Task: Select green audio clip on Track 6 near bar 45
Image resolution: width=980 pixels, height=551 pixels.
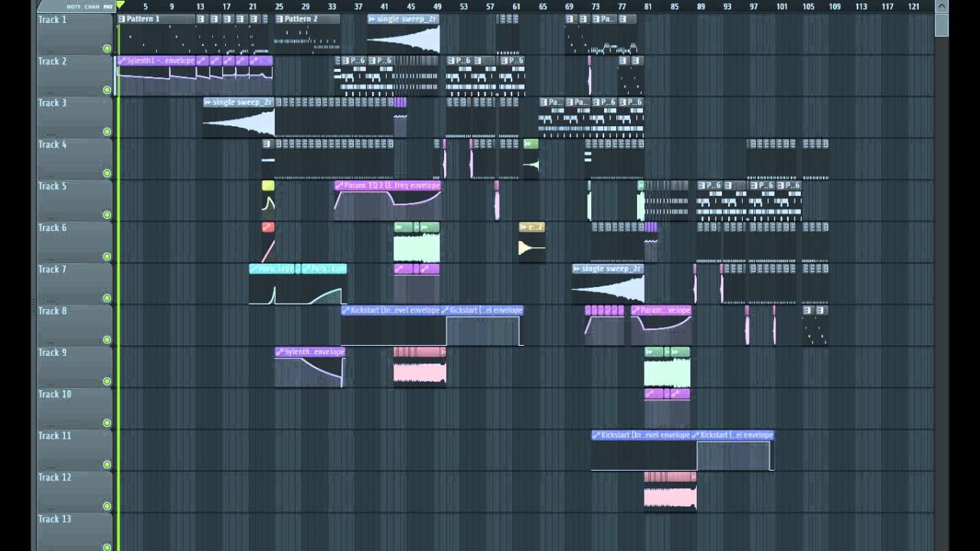Action: click(x=416, y=243)
